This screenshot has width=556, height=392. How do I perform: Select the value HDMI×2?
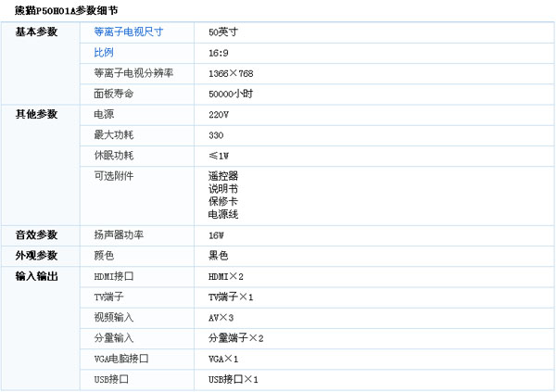pos(226,277)
